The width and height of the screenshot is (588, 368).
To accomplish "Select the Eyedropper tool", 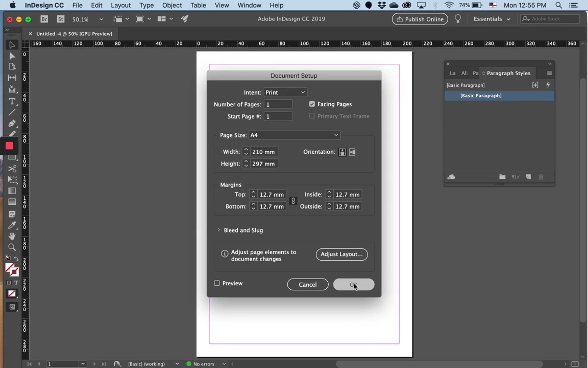I will coord(12,225).
